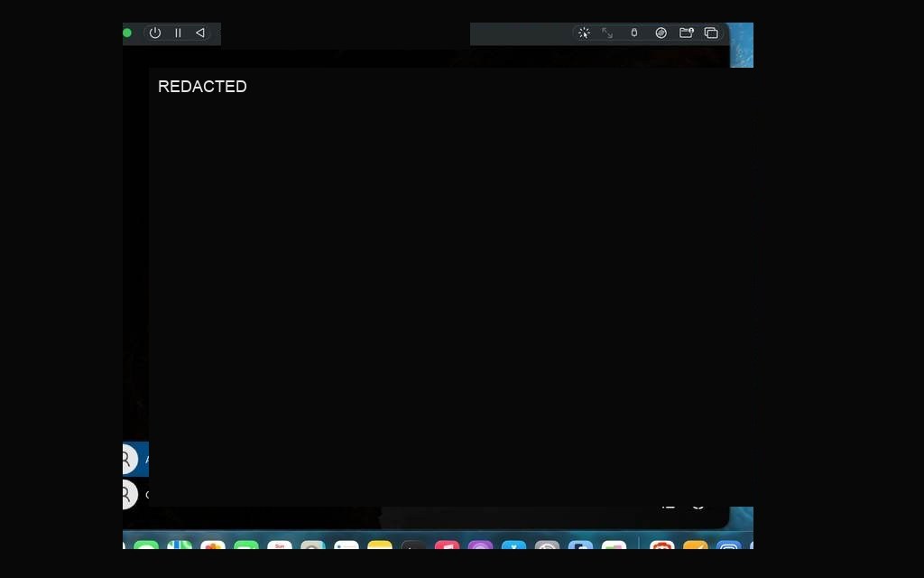924x578 pixels.
Task: Click the windows overlay icon in toolbar
Action: [x=711, y=33]
